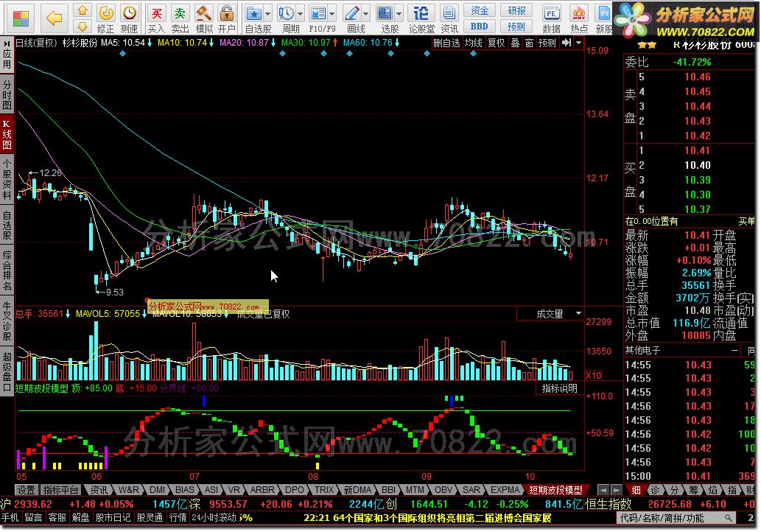Select the 分时图 sidebar tab

(x=7, y=94)
